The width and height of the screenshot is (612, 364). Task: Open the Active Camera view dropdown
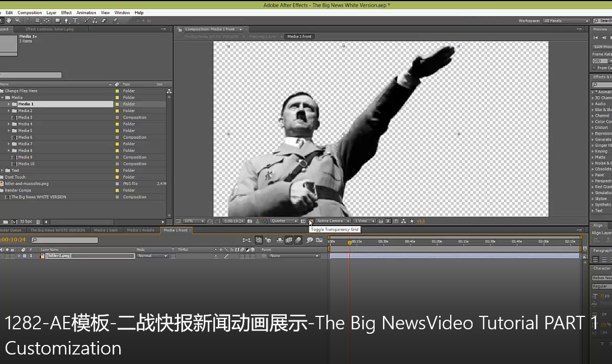333,221
